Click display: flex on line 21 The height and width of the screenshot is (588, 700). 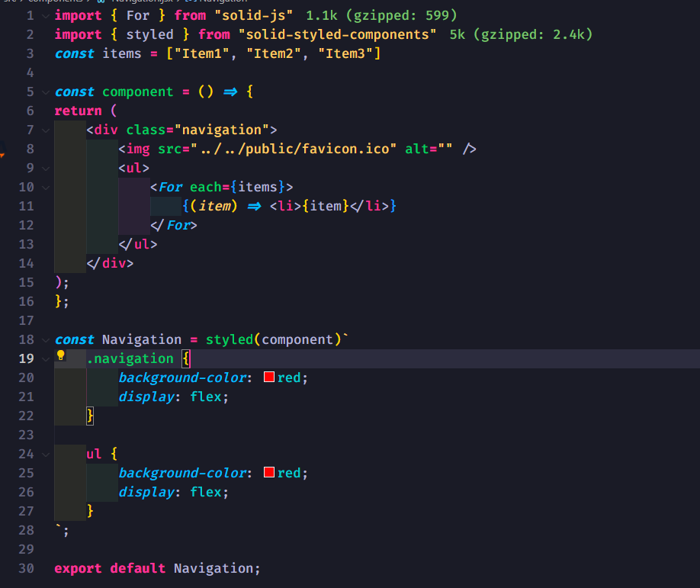coord(173,397)
